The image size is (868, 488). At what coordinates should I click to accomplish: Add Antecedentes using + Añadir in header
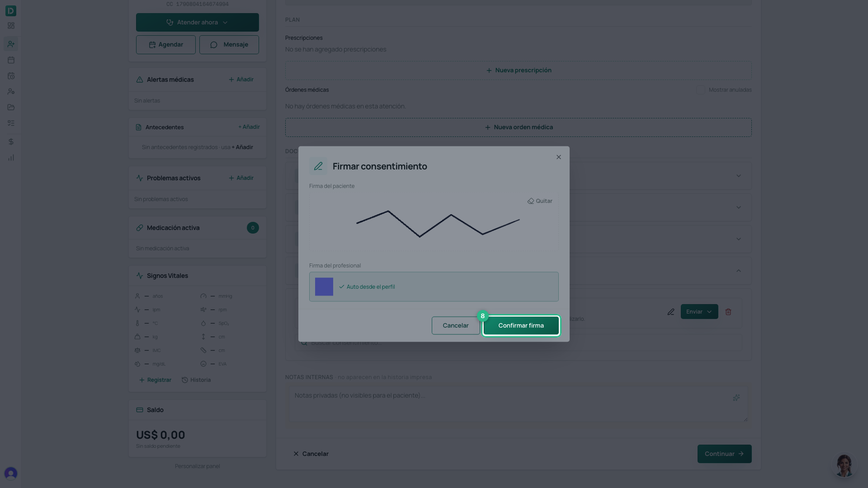(x=249, y=127)
